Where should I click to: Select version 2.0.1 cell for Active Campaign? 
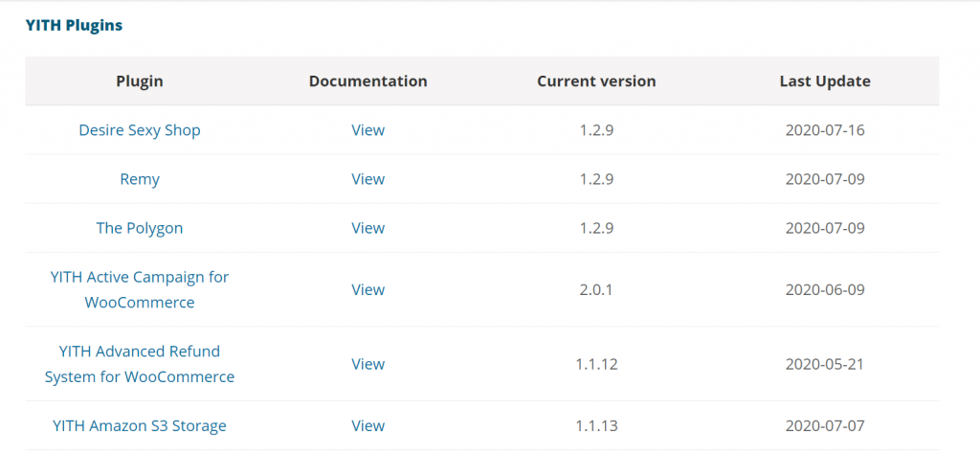[596, 289]
